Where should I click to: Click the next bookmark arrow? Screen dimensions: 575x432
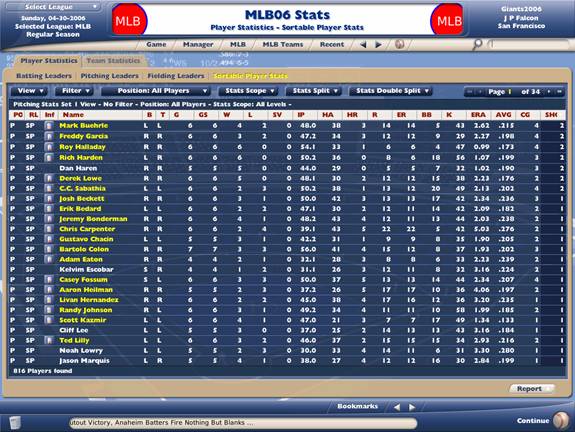pos(412,407)
